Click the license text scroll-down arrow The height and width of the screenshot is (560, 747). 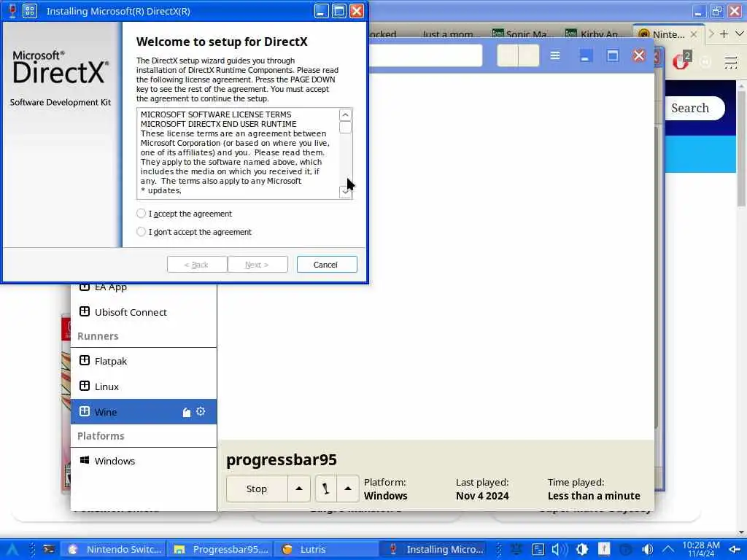point(345,192)
